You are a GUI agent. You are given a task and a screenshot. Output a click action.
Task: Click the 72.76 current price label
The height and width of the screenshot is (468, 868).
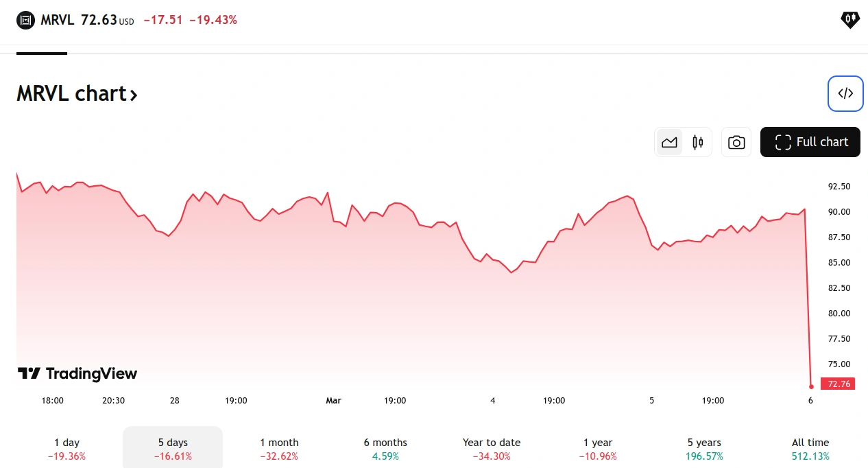(x=839, y=384)
